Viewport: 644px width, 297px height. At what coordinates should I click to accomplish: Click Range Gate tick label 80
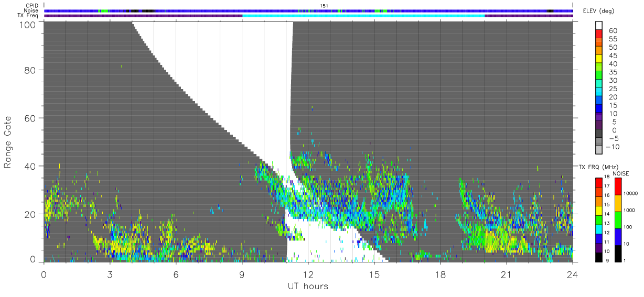click(x=30, y=71)
